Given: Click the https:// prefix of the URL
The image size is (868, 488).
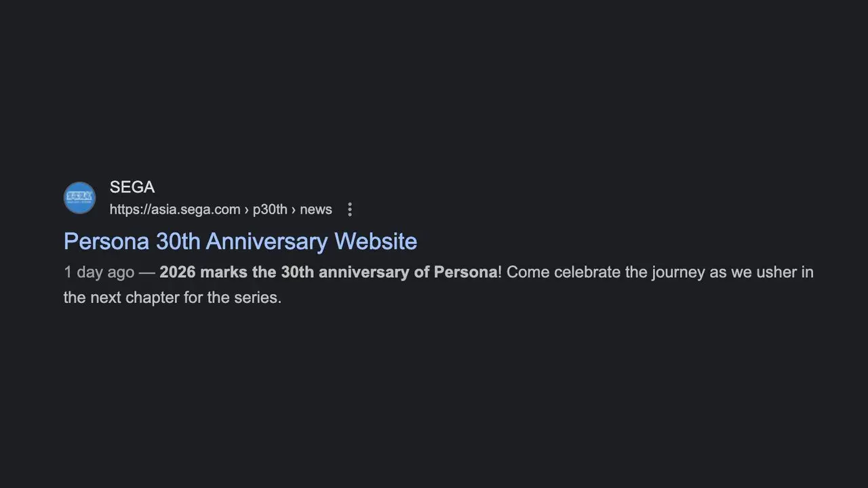Looking at the screenshot, I should tap(130, 209).
